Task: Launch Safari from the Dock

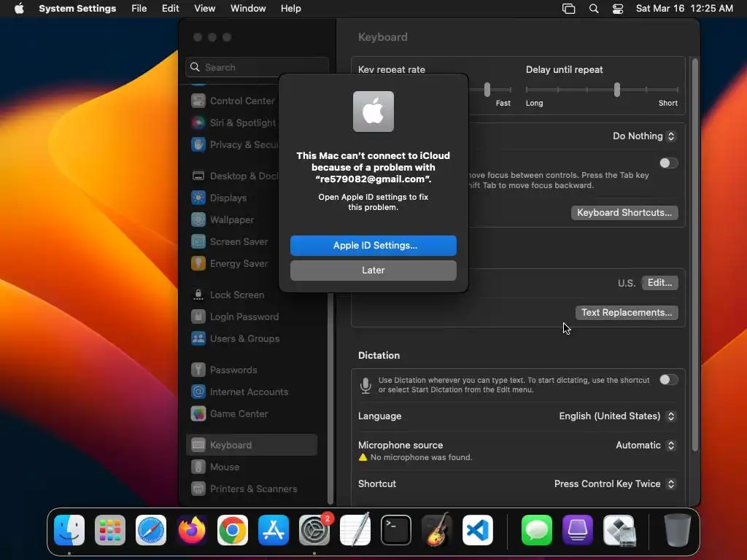Action: click(x=151, y=530)
